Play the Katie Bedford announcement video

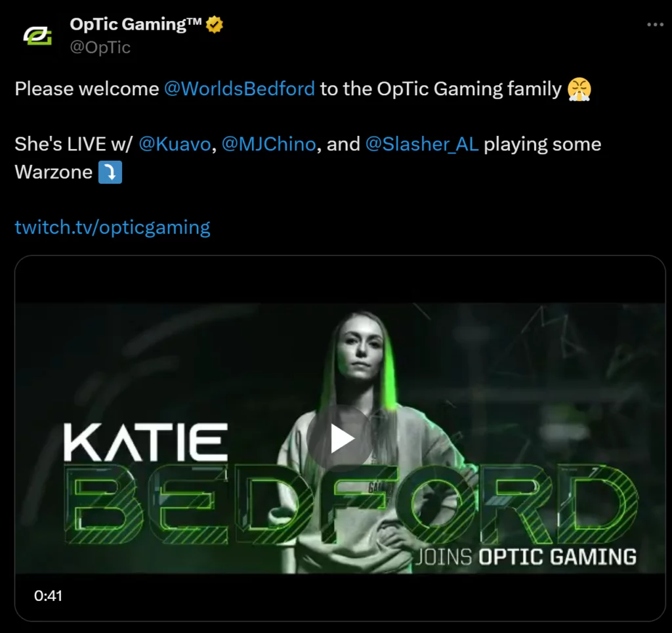coord(340,438)
